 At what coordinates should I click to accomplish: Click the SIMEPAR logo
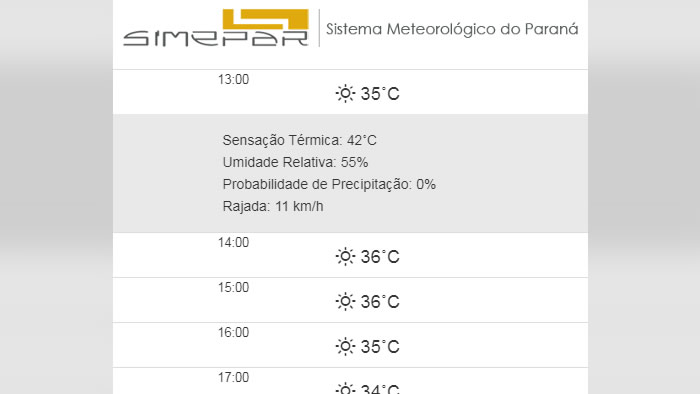coord(216,28)
